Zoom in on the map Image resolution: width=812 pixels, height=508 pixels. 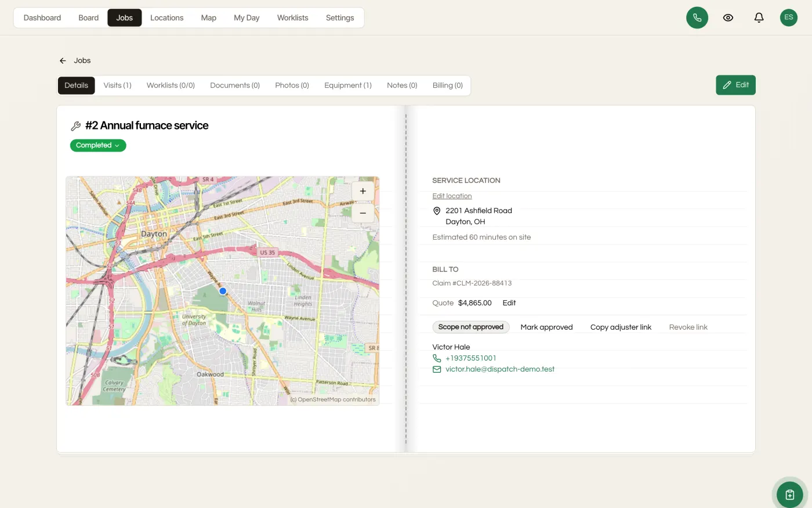[x=362, y=191]
